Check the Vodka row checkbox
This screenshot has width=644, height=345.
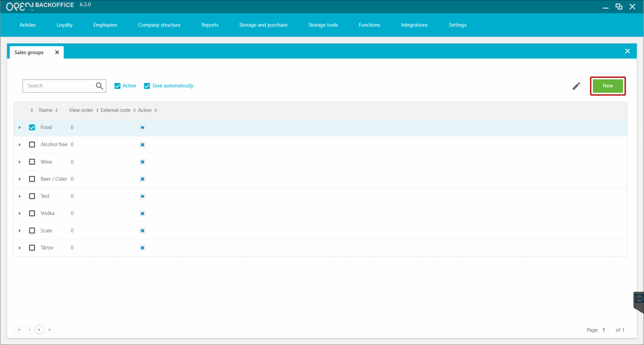pyautogui.click(x=32, y=213)
